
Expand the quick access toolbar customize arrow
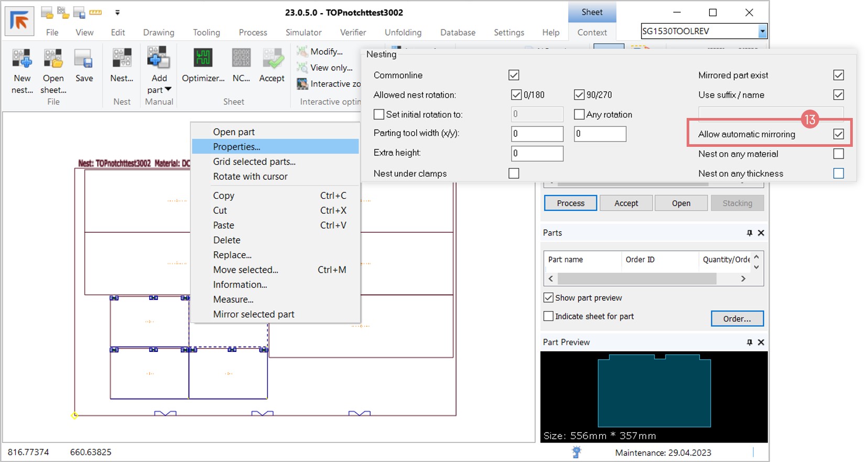[117, 13]
